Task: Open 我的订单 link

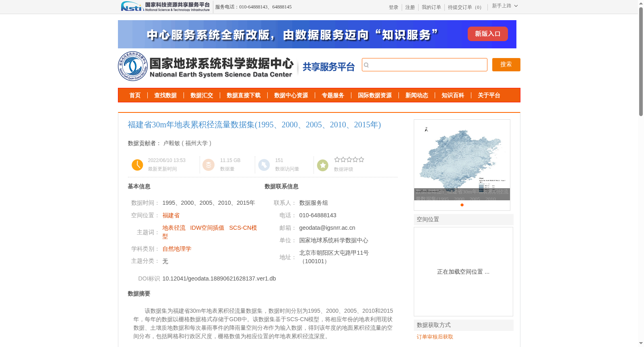Action: point(431,7)
